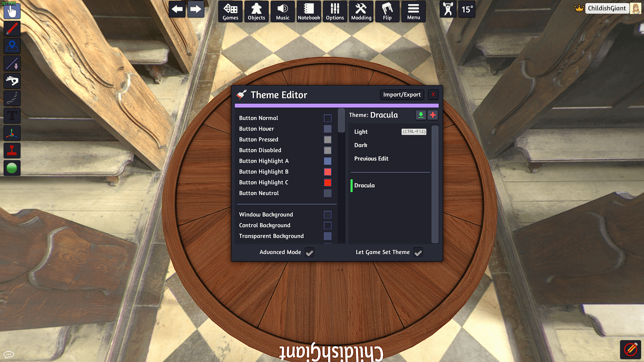This screenshot has height=362, width=644.
Task: Click the Button Highlight C color swatch
Action: click(x=328, y=182)
